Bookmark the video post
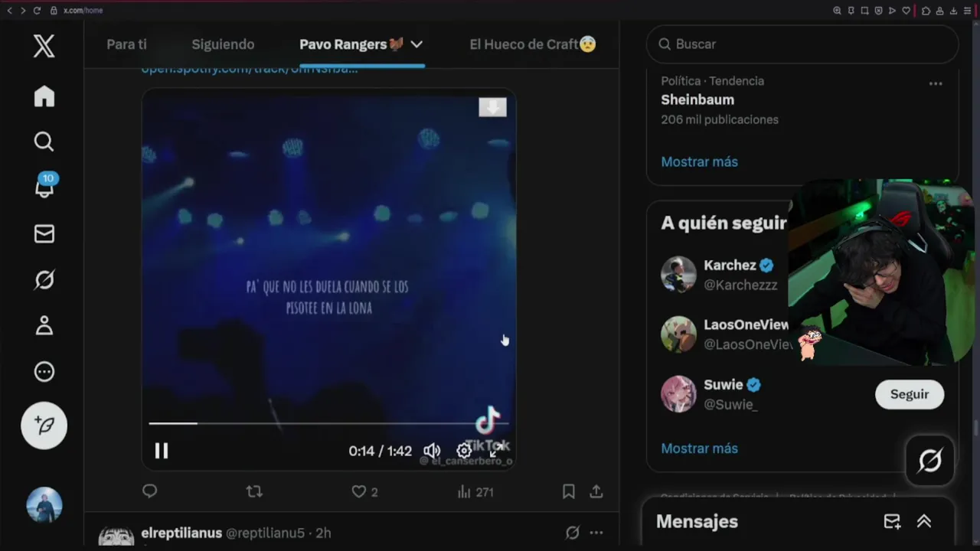The height and width of the screenshot is (551, 980). [568, 491]
